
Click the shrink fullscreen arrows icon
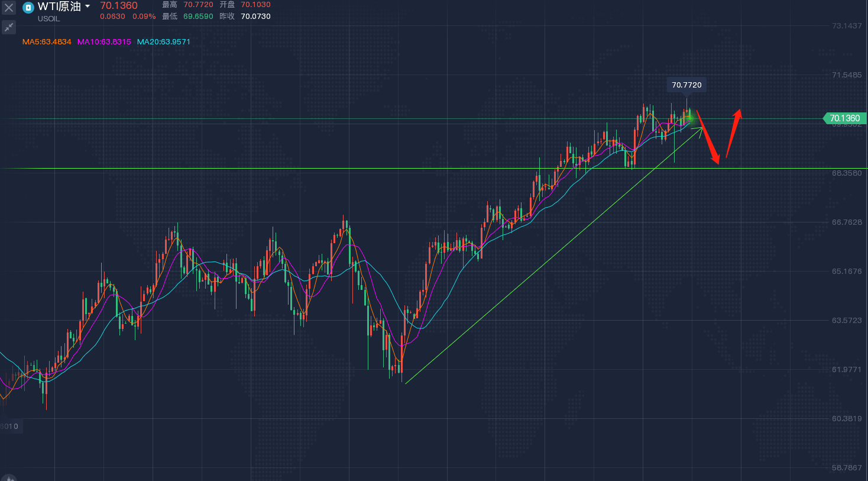(9, 27)
